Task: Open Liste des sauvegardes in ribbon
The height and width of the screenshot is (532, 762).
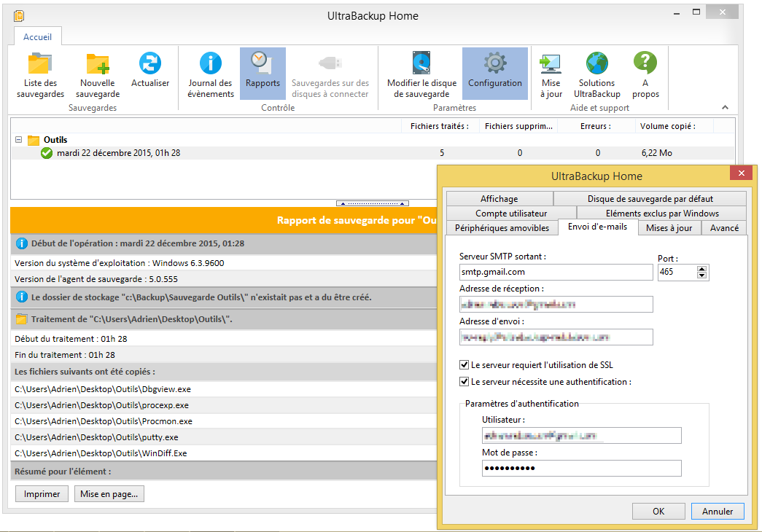Action: [40, 74]
